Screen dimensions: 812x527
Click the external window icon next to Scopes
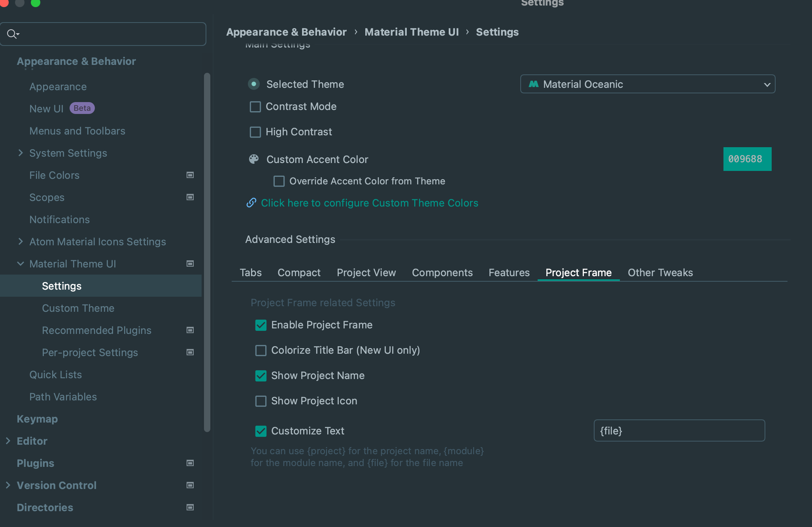pos(190,197)
